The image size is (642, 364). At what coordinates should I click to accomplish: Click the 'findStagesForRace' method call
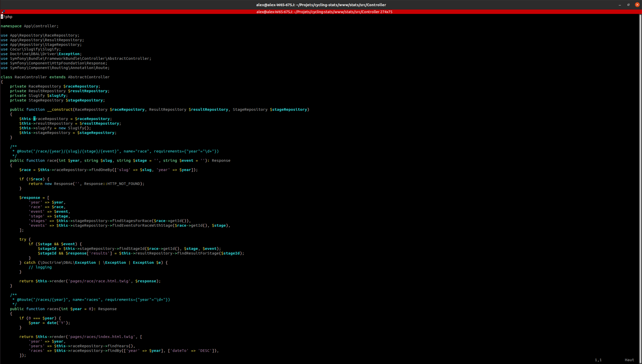pos(132,221)
